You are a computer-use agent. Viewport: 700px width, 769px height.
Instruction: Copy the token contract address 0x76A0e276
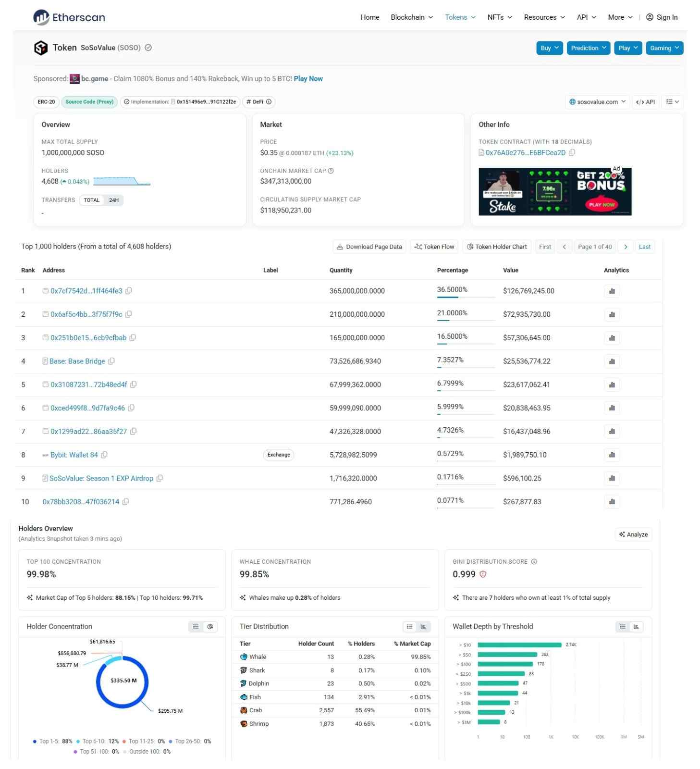click(572, 153)
